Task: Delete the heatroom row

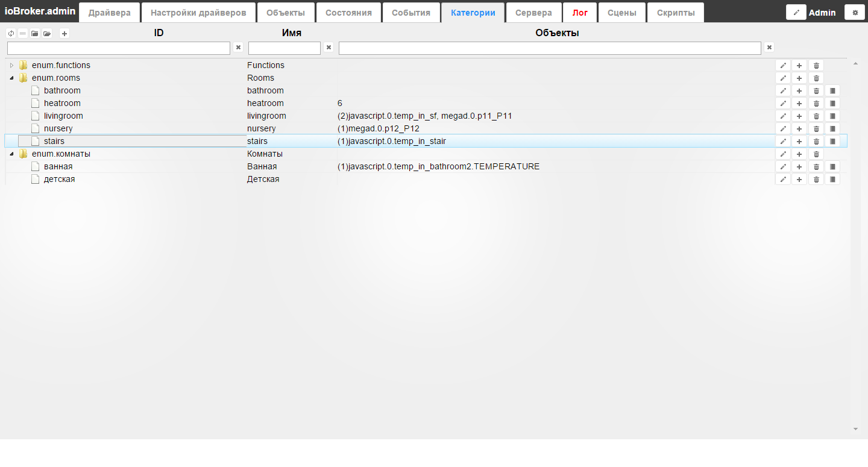Action: point(816,103)
